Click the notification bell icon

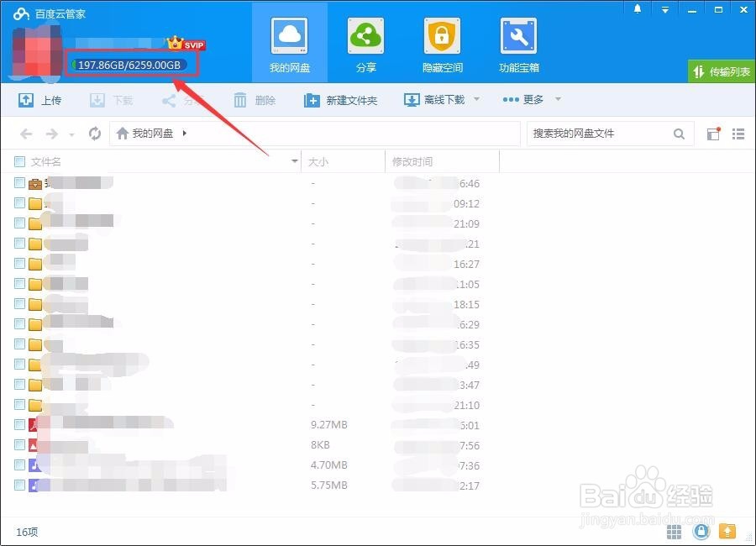pos(637,8)
